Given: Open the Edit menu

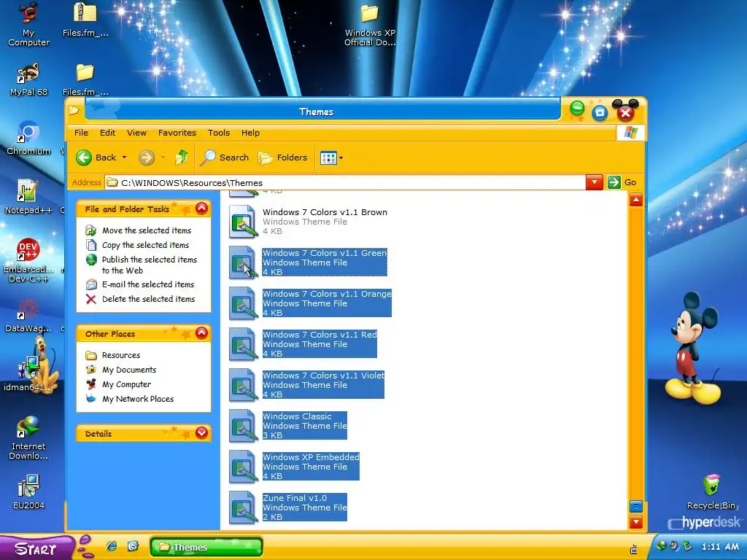Looking at the screenshot, I should click(107, 133).
